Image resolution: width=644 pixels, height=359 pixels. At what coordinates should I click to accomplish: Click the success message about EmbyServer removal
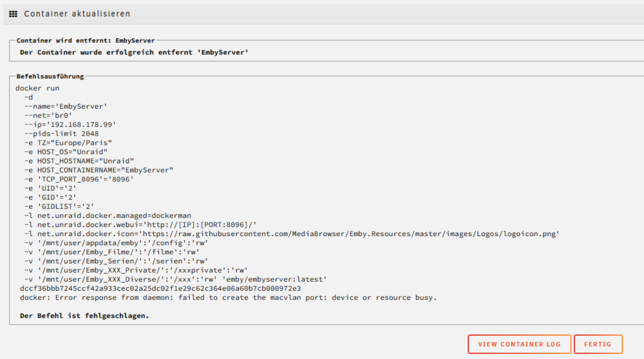tap(135, 53)
